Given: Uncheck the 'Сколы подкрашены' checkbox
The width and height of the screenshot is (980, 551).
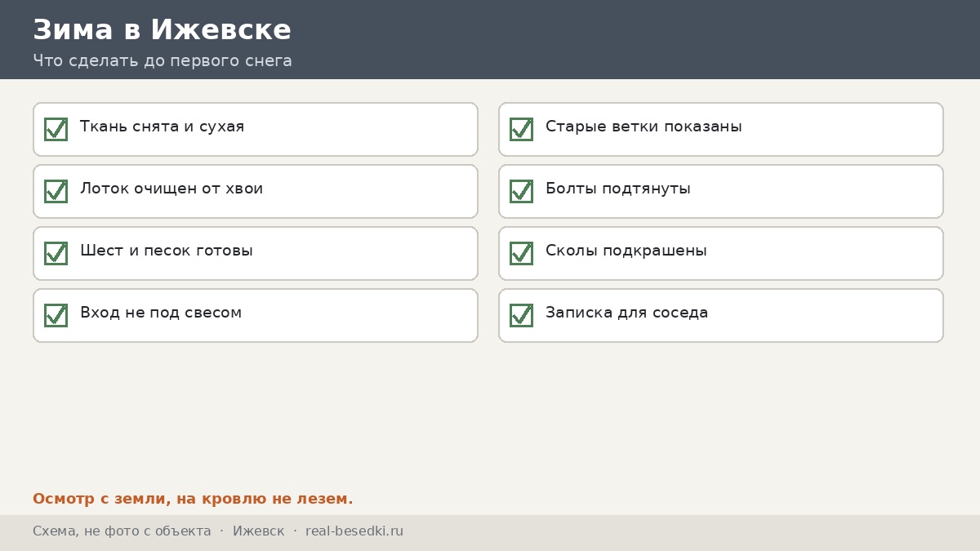Looking at the screenshot, I should tap(521, 253).
